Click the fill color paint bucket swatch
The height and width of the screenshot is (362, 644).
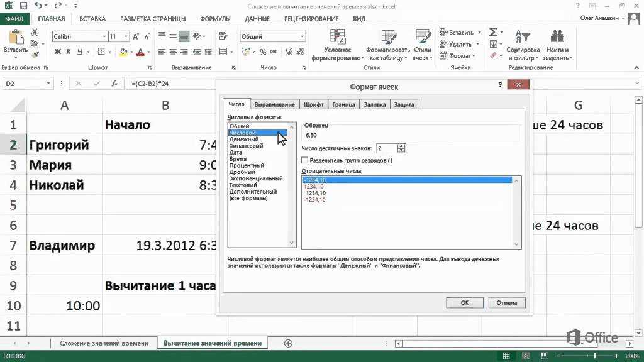pos(123,52)
